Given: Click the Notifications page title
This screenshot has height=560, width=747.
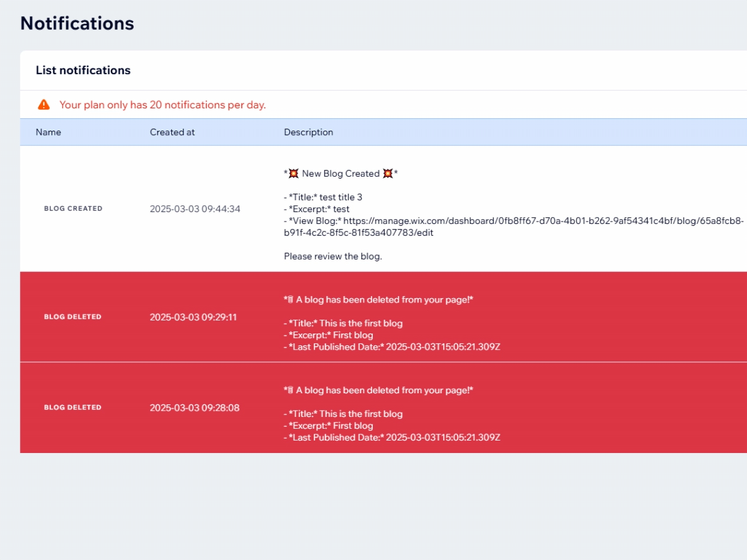Looking at the screenshot, I should (77, 23).
